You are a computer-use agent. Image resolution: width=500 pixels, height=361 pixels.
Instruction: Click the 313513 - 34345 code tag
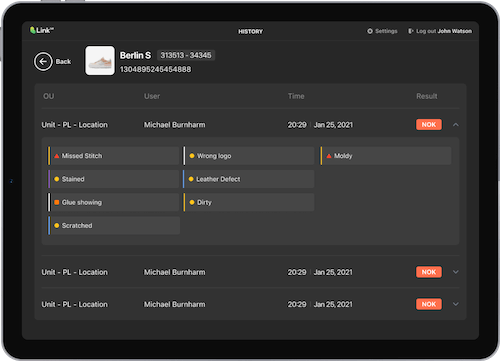click(186, 55)
